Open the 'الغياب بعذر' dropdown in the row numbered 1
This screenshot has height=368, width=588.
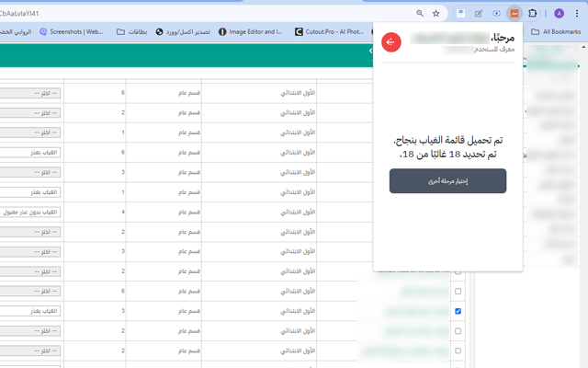click(30, 192)
